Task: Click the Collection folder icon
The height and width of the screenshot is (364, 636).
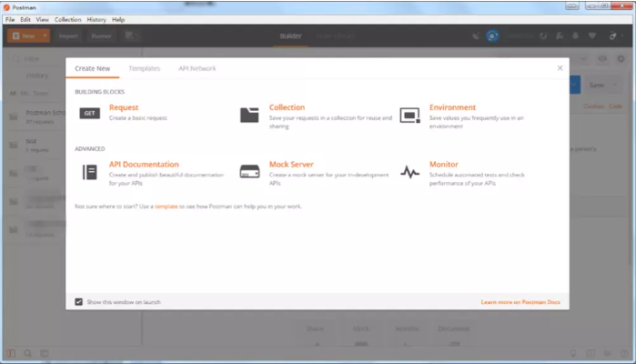Action: click(249, 115)
